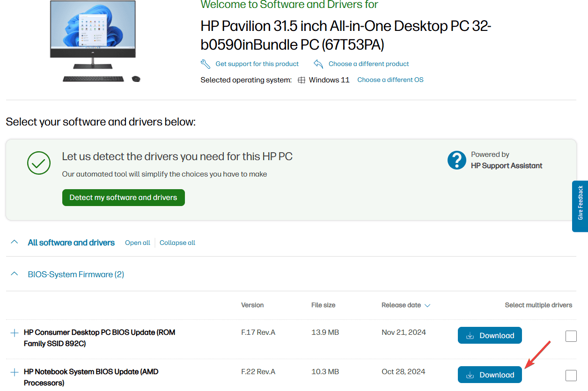Image resolution: width=588 pixels, height=391 pixels.
Task: Open the Give Feedback side tab
Action: [580, 206]
